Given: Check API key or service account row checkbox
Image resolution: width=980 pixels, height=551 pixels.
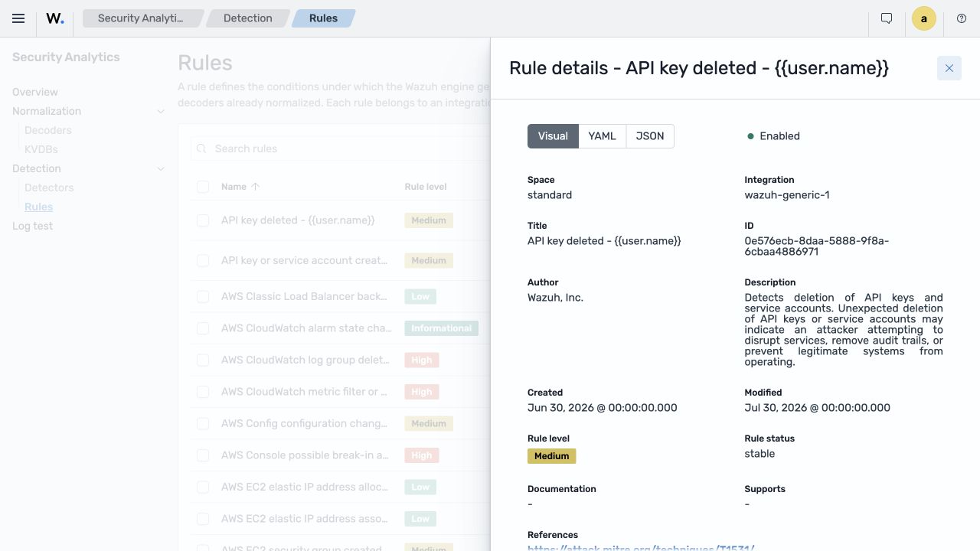Looking at the screenshot, I should coord(203,261).
